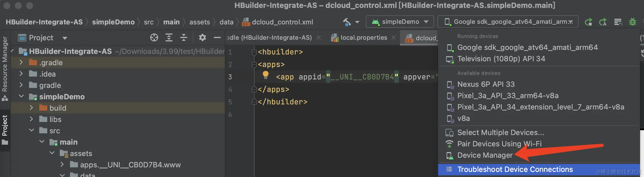Viewport: 644px width, 177px height.
Task: Switch to gradle (HBuilder-Integrate-AS) tab
Action: coord(269,38)
